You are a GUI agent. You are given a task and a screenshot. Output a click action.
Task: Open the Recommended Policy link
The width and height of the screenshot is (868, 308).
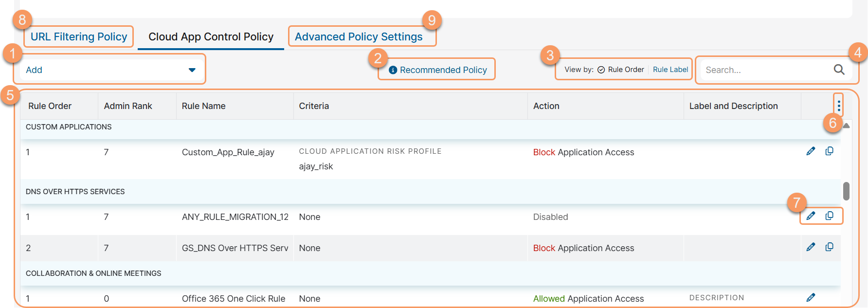[443, 70]
